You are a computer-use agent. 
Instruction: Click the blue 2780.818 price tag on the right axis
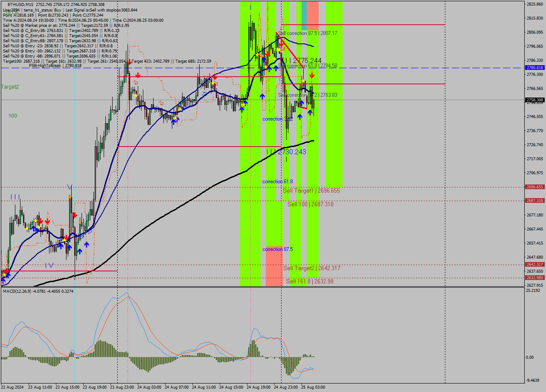click(534, 67)
